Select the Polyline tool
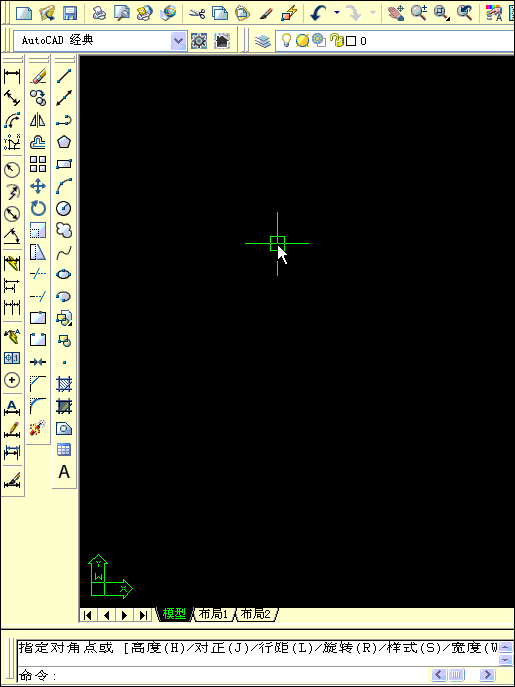The width and height of the screenshot is (515, 687). click(64, 120)
